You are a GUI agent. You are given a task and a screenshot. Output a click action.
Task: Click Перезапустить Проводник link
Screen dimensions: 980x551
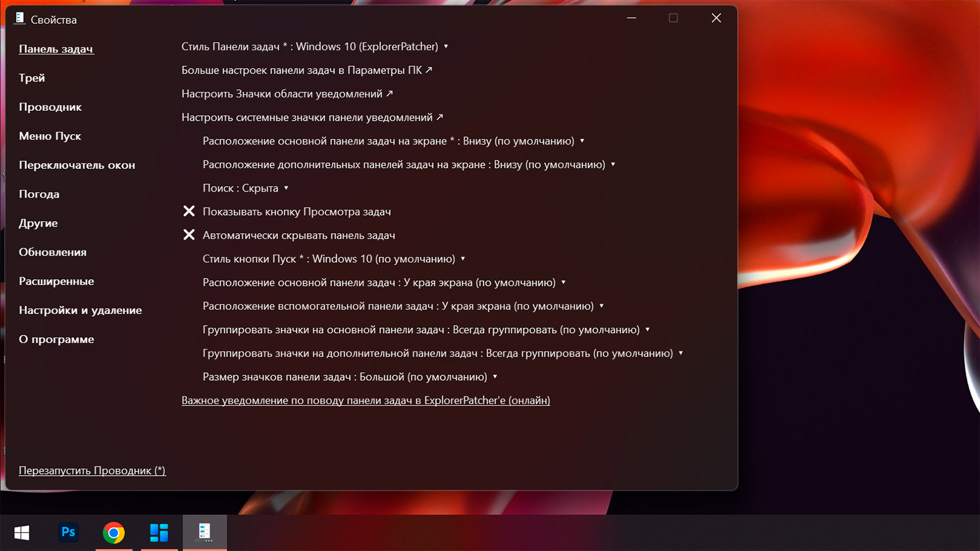click(x=92, y=470)
